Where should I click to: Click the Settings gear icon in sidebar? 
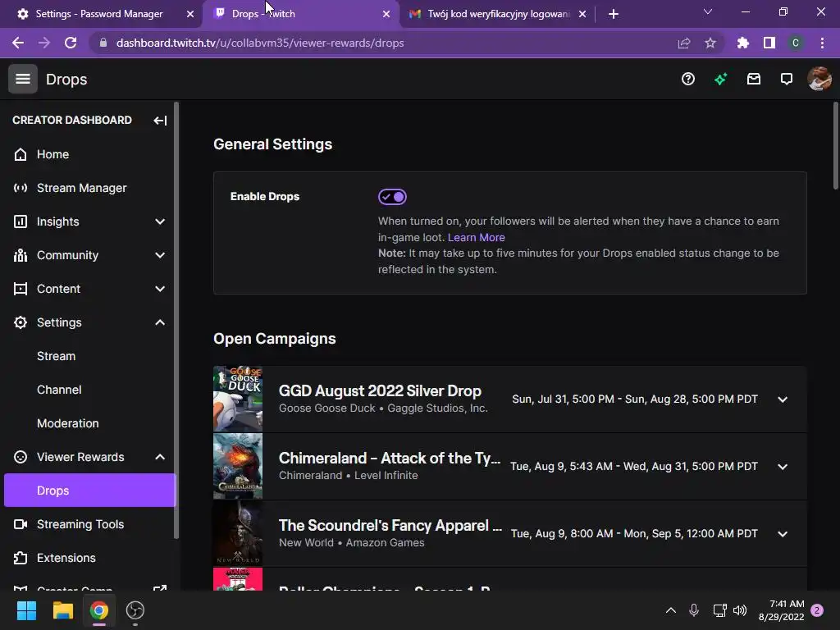coord(21,322)
